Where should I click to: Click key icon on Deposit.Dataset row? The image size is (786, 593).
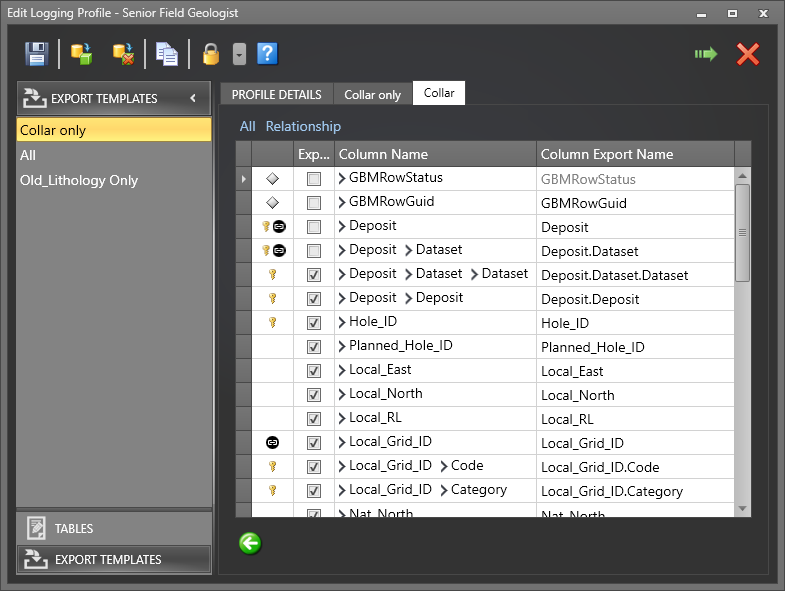tap(266, 251)
